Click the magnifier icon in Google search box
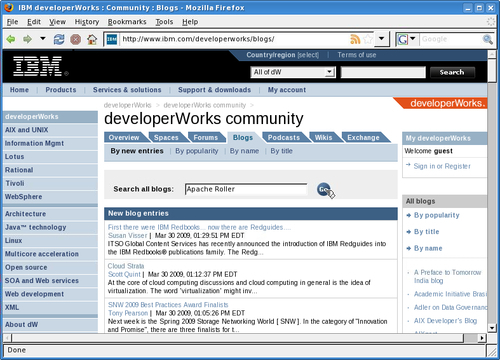 coord(487,39)
